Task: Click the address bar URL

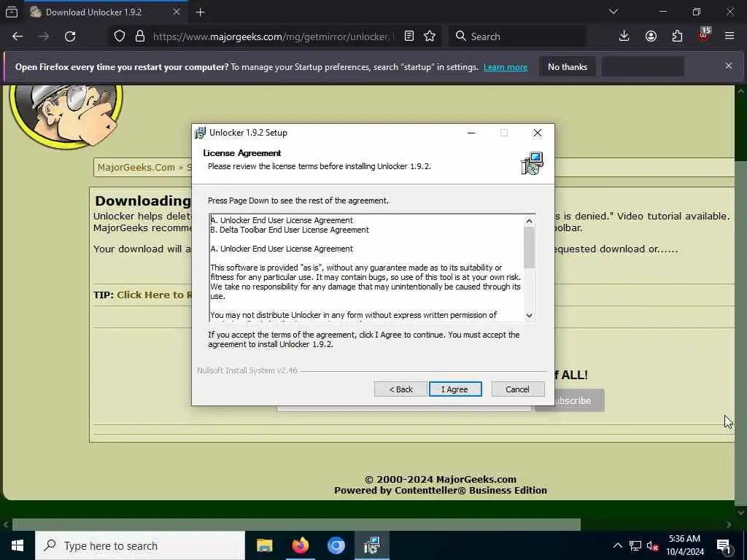Action: [x=274, y=36]
